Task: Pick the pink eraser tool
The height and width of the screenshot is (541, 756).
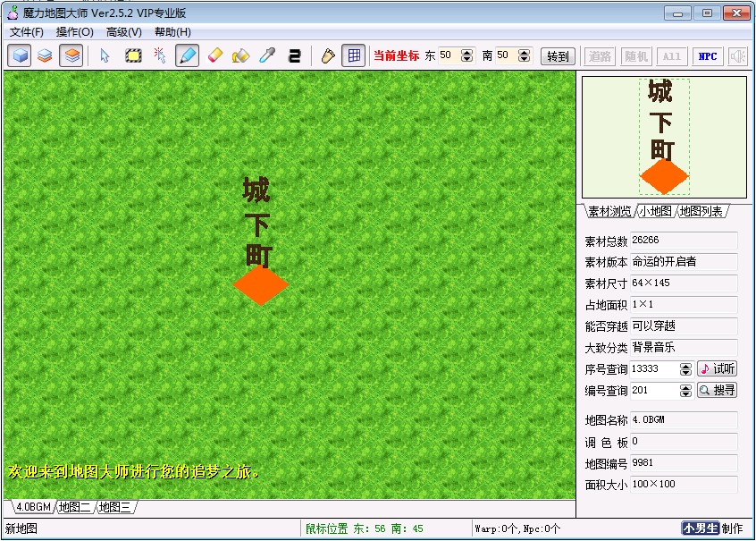Action: (214, 55)
